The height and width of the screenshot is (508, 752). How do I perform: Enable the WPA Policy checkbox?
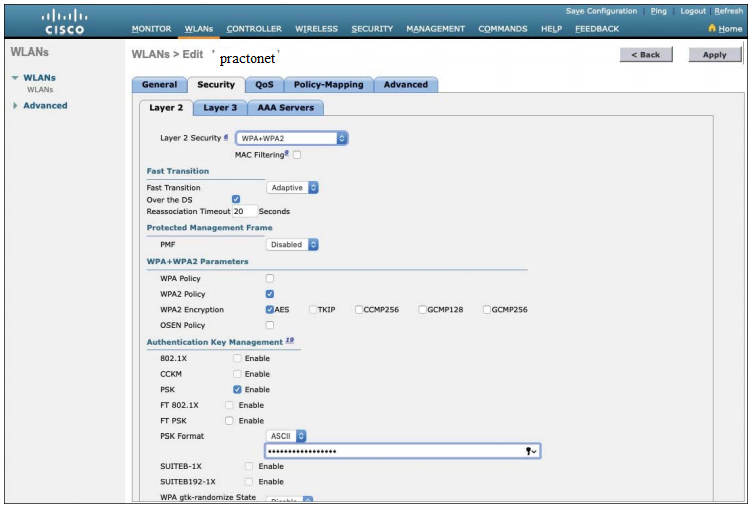pyautogui.click(x=270, y=278)
